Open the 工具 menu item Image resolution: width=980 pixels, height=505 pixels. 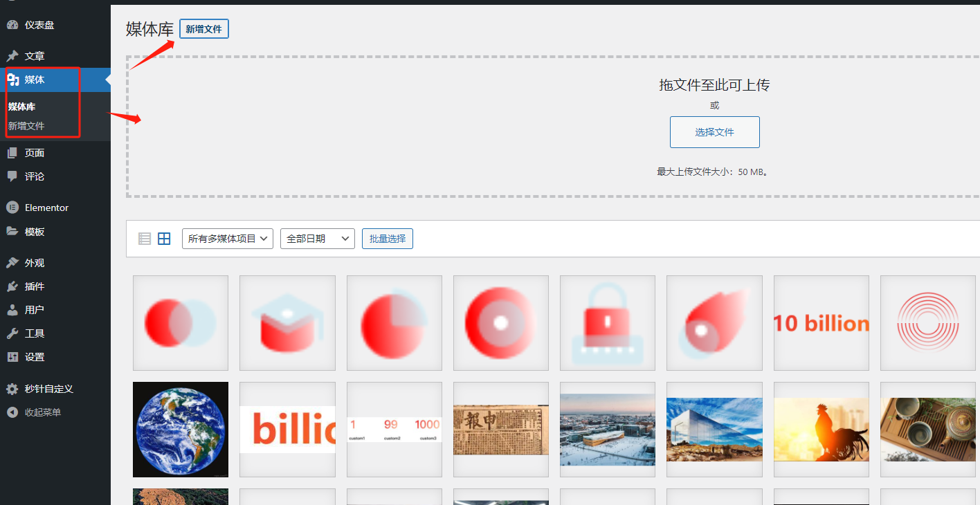[55, 333]
